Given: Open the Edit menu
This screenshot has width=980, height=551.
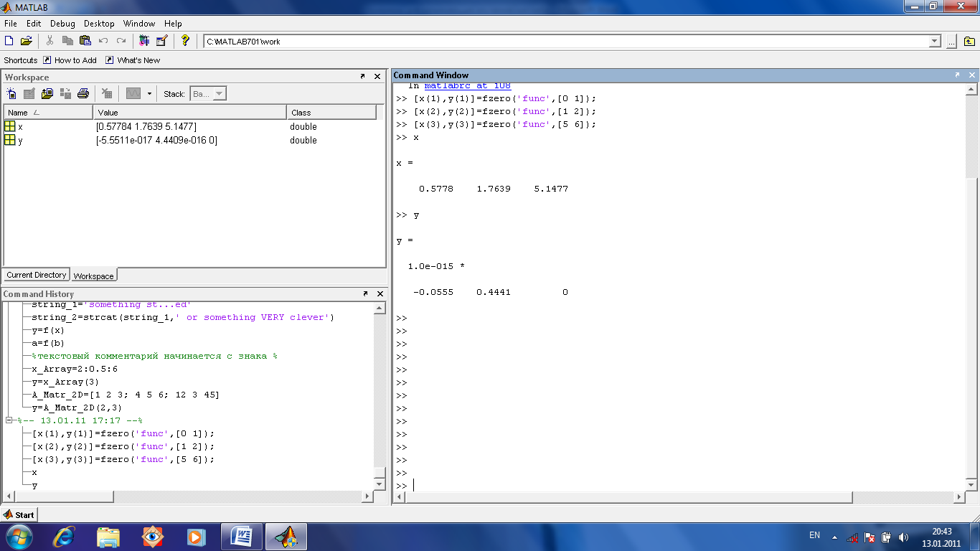Looking at the screenshot, I should 34,24.
